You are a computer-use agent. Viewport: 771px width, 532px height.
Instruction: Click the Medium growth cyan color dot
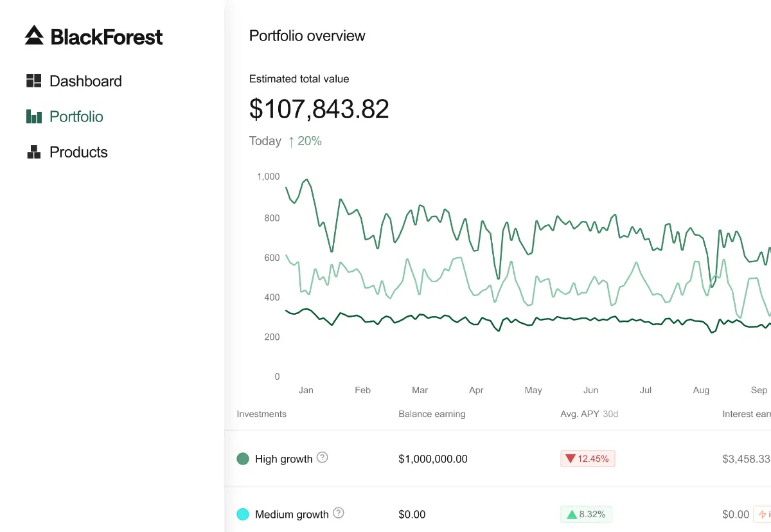(x=243, y=514)
